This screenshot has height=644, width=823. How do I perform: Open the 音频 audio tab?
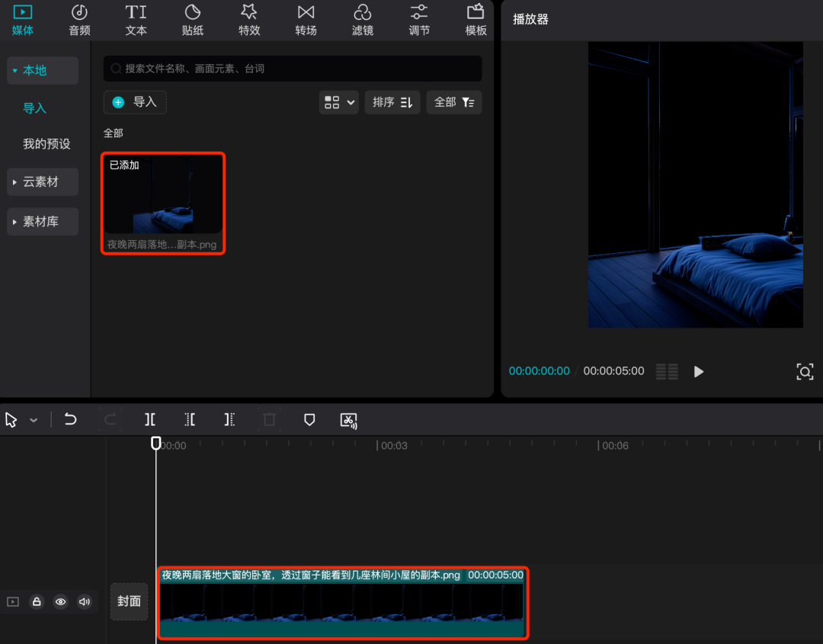[79, 20]
